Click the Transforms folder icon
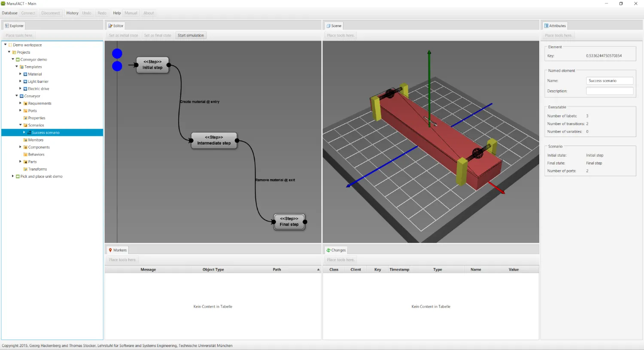This screenshot has width=644, height=350. pos(25,169)
